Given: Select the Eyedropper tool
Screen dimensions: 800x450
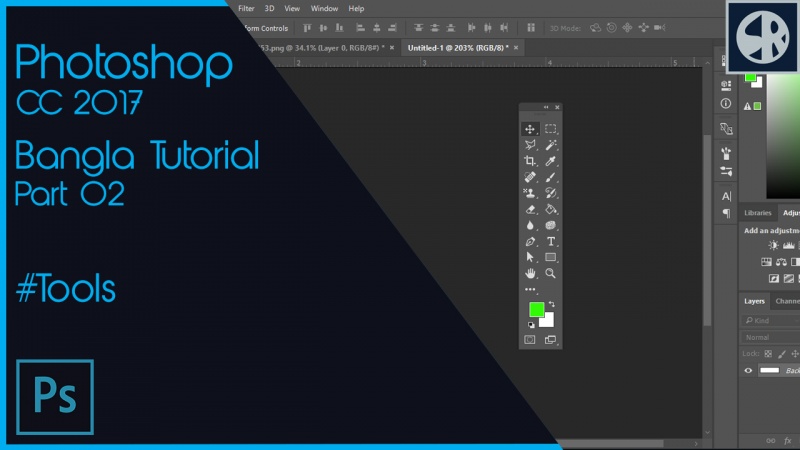Looking at the screenshot, I should click(551, 161).
